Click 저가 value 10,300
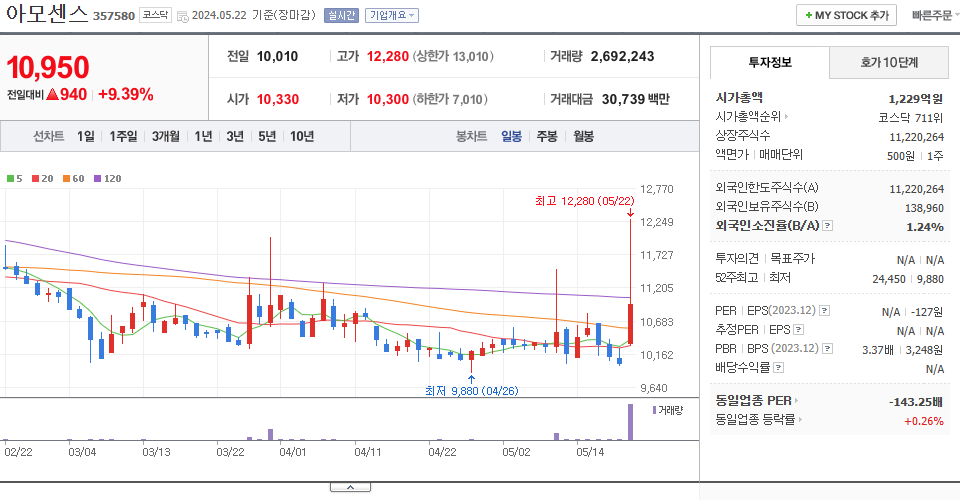The image size is (960, 500). coord(388,99)
